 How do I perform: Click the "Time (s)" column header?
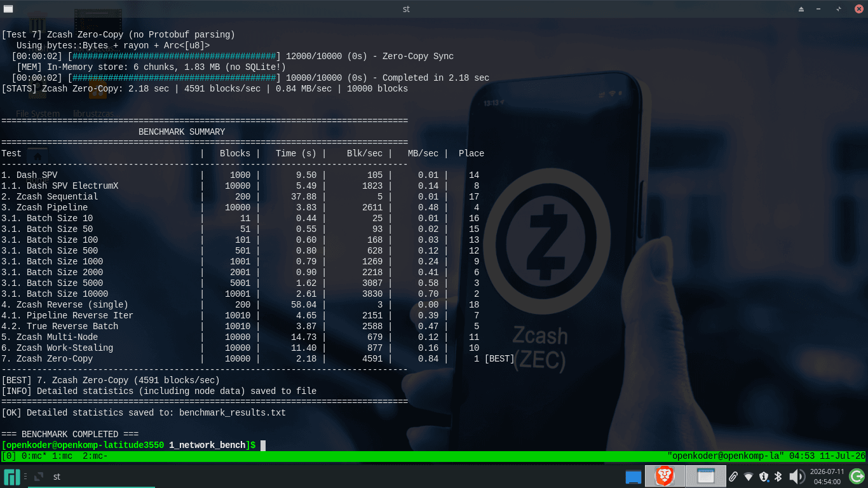pos(296,153)
